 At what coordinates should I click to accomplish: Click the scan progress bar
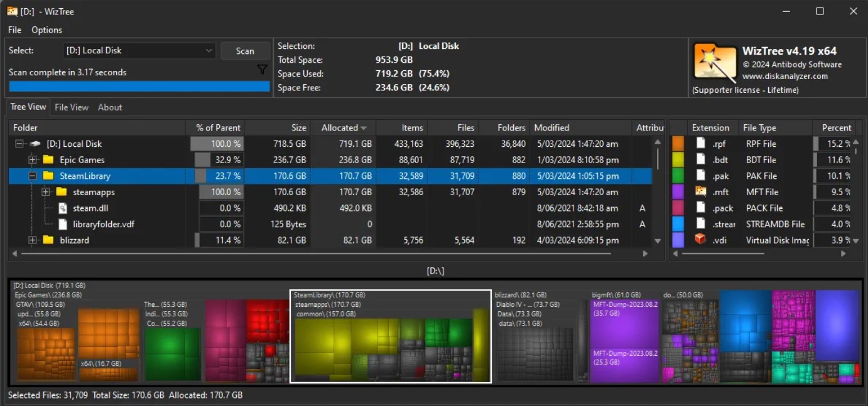tap(139, 87)
